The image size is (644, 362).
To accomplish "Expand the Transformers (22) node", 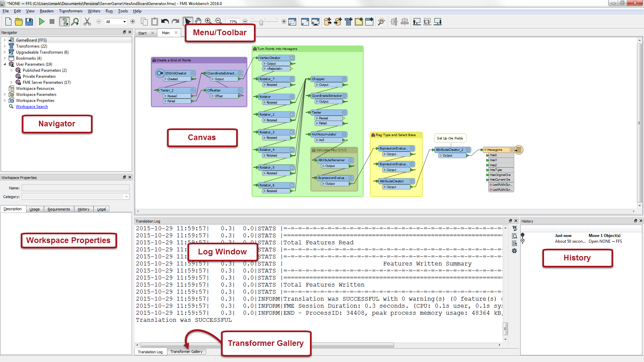I will point(5,46).
